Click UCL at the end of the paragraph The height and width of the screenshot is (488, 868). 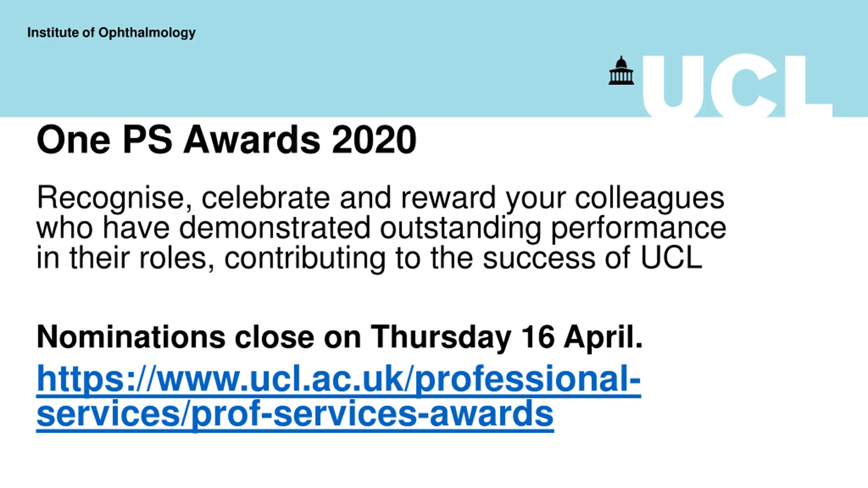click(671, 258)
